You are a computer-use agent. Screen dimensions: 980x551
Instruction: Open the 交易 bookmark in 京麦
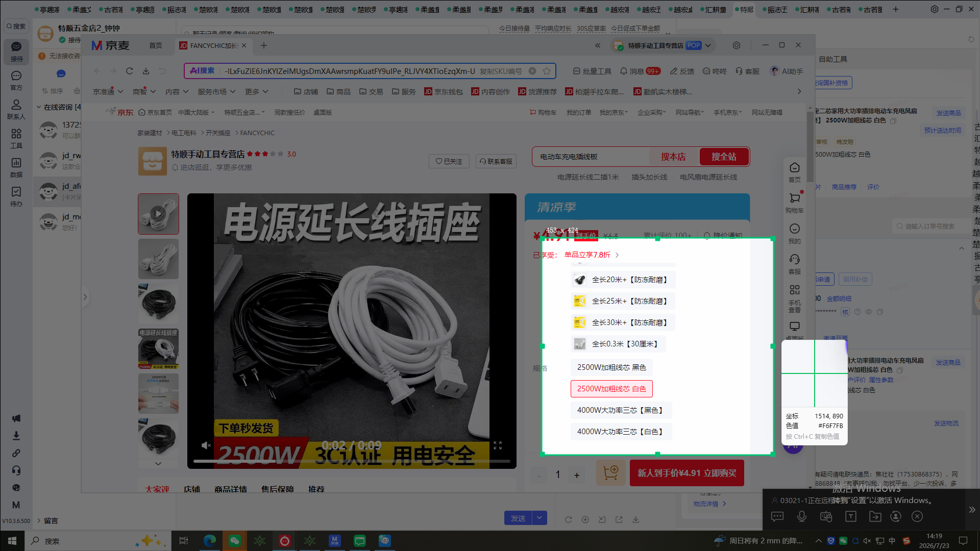click(x=371, y=92)
